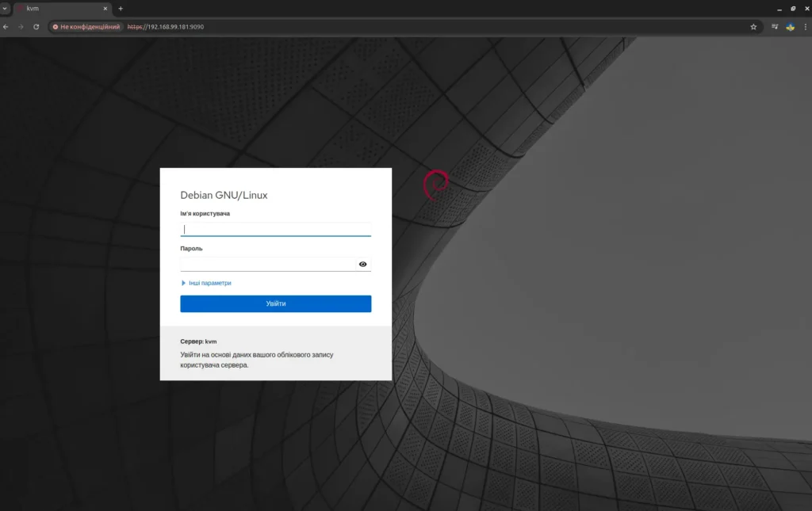Toggle password visibility with eye icon
The image size is (812, 511).
click(x=363, y=265)
